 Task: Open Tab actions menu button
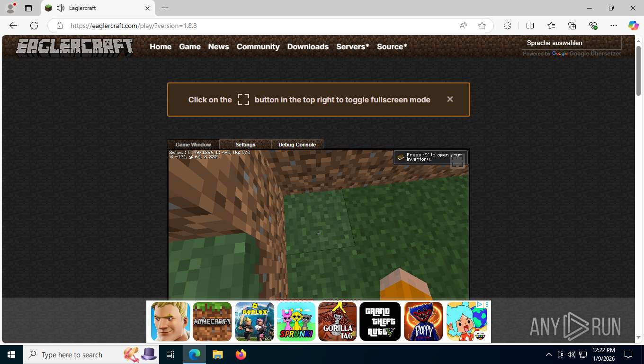pyautogui.click(x=28, y=8)
